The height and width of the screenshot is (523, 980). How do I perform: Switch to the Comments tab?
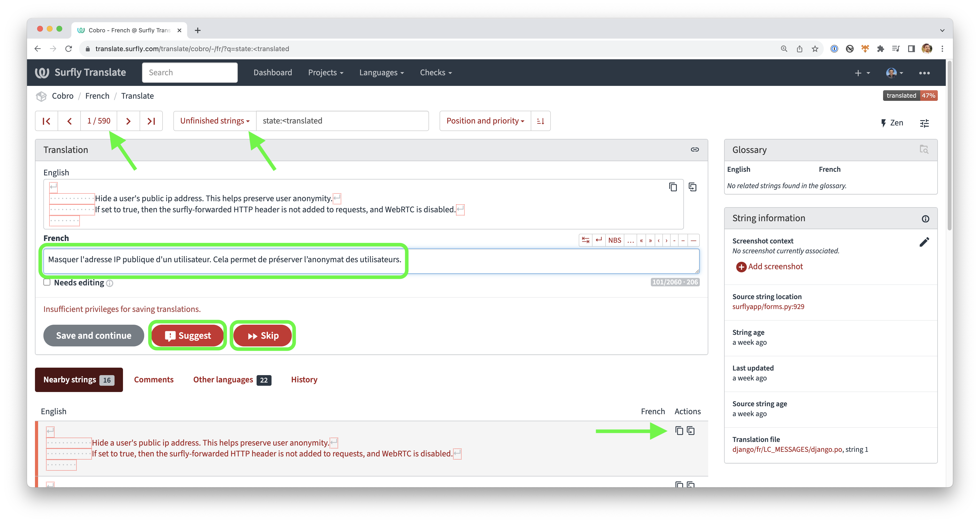(154, 379)
